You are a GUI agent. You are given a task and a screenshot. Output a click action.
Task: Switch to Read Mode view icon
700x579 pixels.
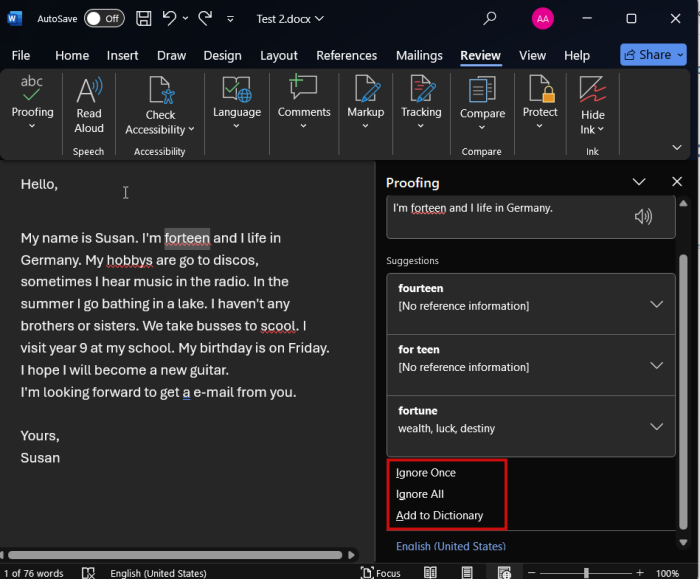[x=430, y=573]
